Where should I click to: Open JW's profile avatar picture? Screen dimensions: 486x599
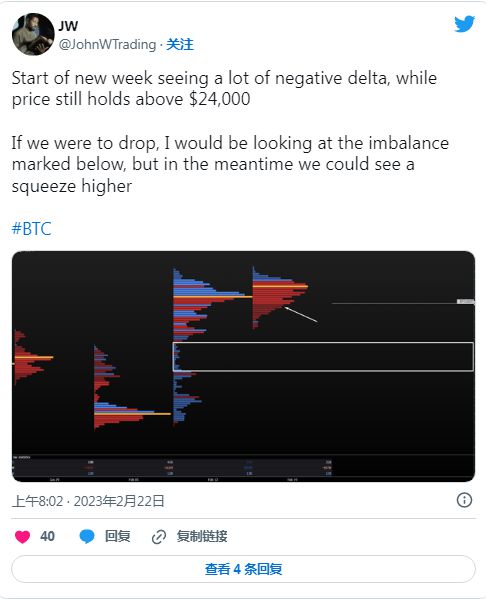click(x=33, y=34)
